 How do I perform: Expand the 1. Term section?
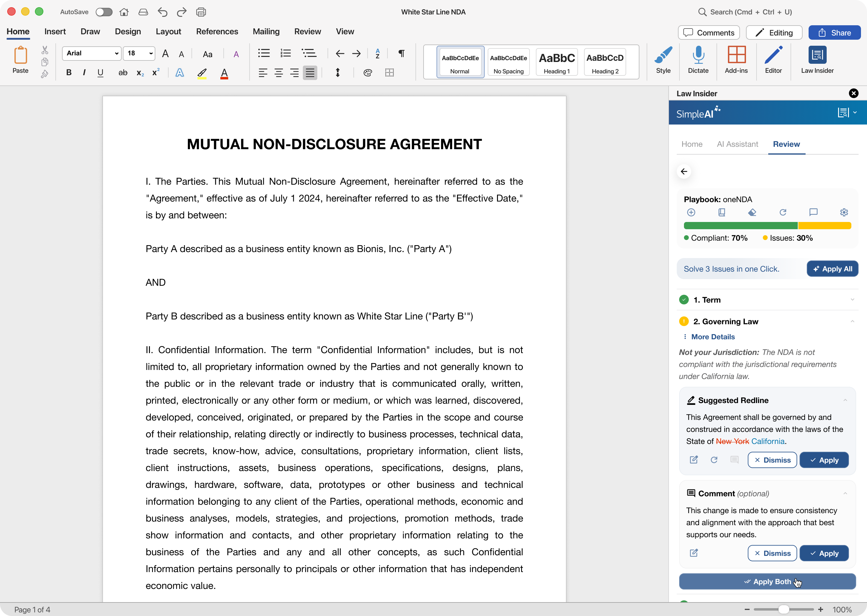click(852, 300)
